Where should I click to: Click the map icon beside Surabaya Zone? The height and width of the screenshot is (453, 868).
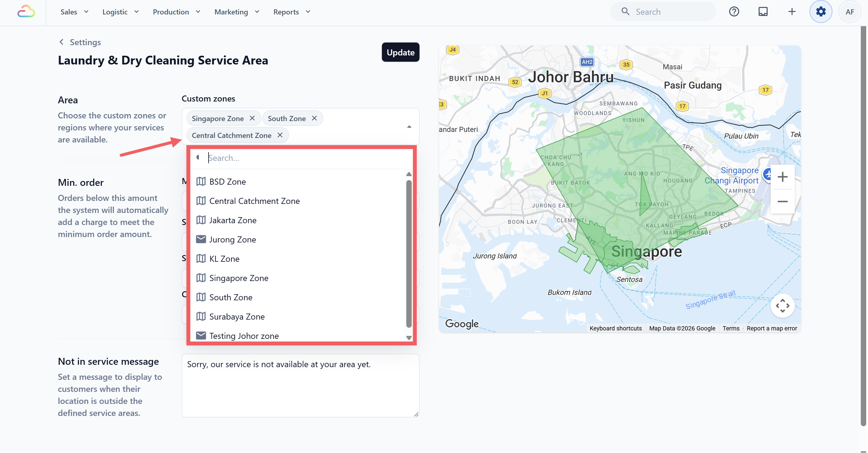(x=201, y=316)
